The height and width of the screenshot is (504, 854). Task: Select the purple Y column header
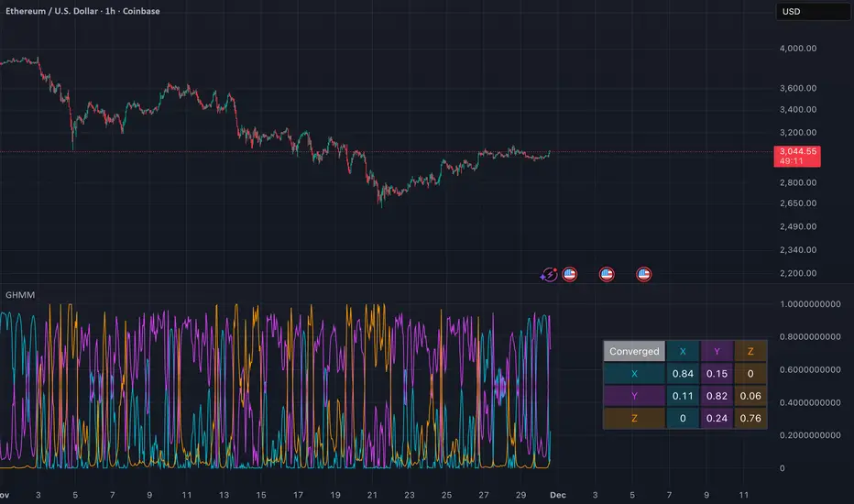coord(717,351)
